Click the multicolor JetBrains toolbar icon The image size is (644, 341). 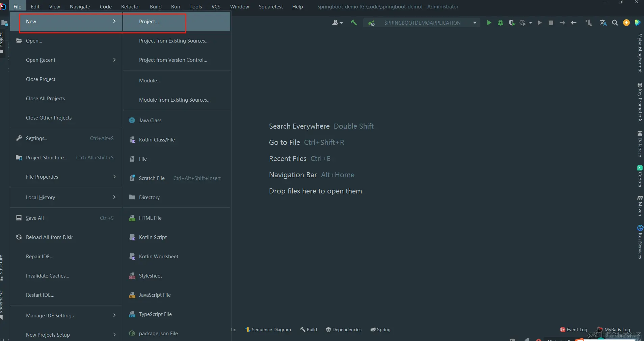point(638,23)
